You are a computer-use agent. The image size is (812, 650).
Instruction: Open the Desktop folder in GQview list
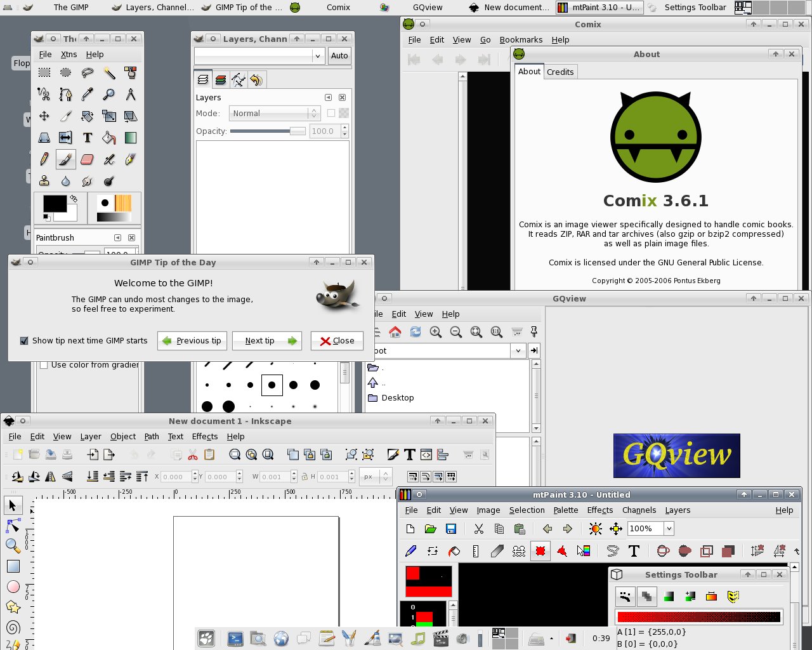pos(391,398)
